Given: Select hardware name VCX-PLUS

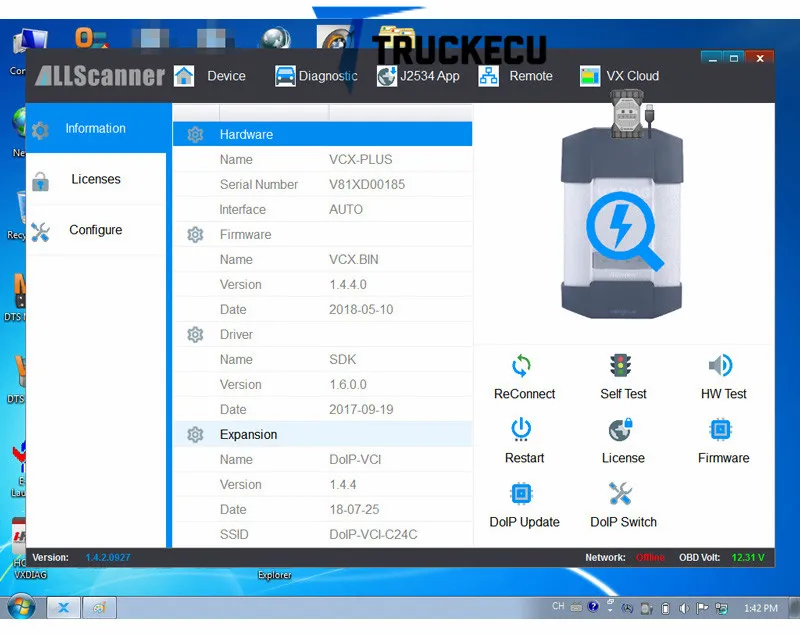Looking at the screenshot, I should pos(361,160).
